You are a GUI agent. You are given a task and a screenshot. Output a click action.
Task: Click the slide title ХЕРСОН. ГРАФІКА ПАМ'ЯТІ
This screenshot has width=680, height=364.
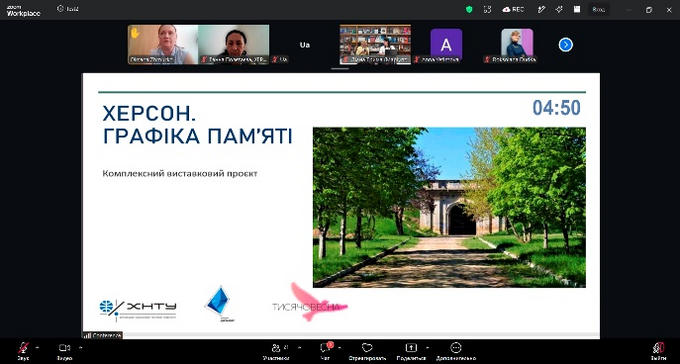(197, 125)
